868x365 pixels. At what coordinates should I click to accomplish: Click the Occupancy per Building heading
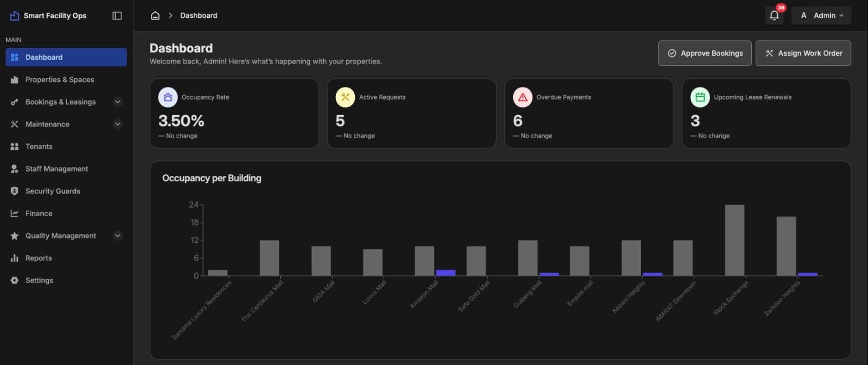(x=211, y=178)
